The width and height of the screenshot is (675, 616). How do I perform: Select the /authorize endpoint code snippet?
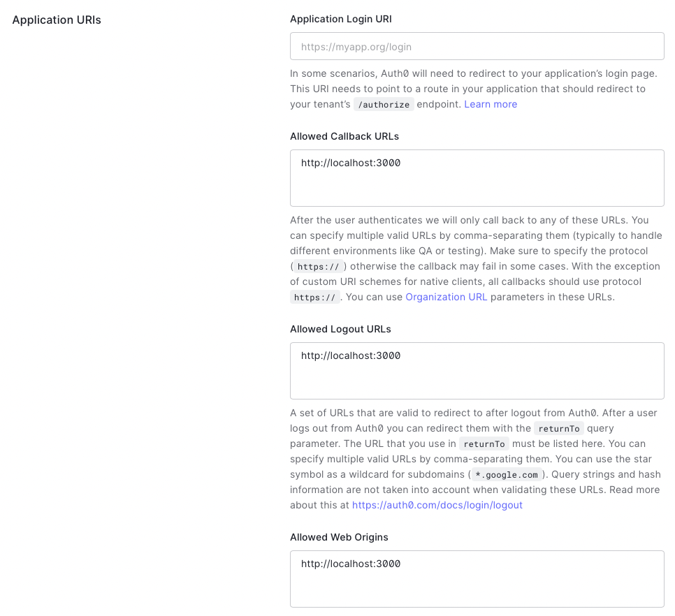[384, 104]
